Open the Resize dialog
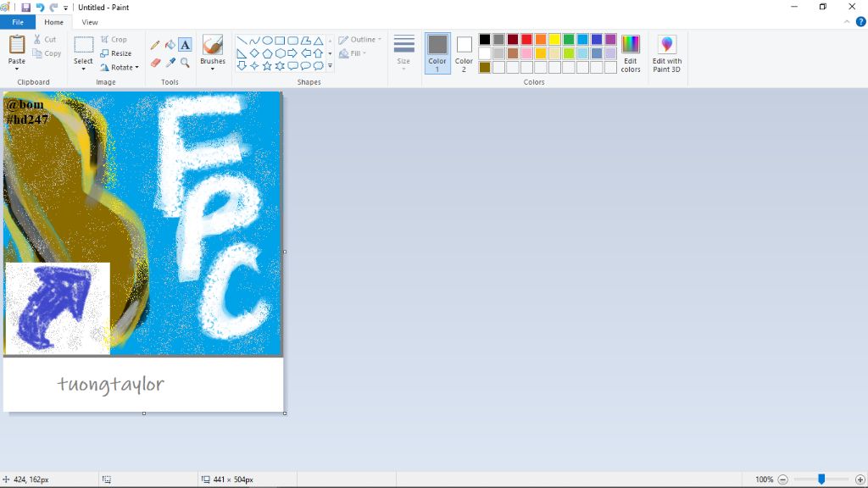868x488 pixels. tap(115, 53)
